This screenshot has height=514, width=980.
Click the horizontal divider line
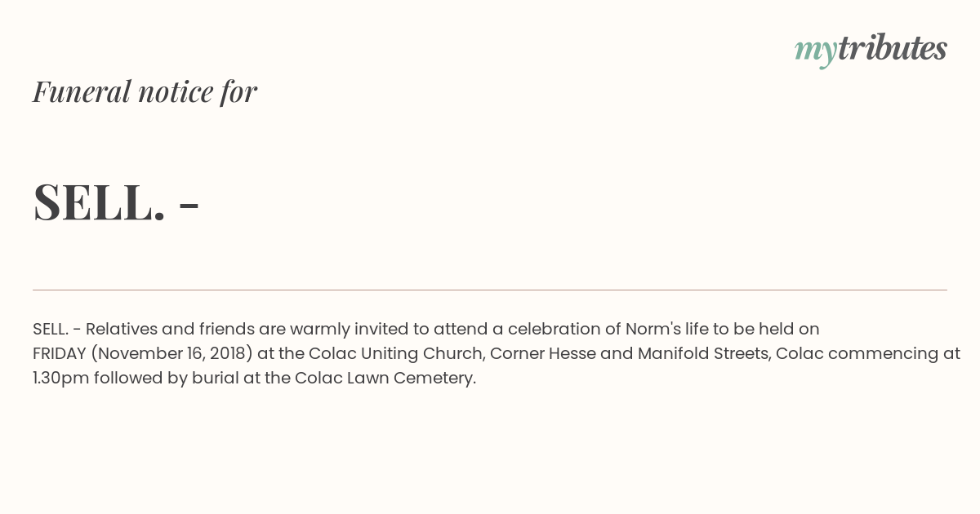pyautogui.click(x=490, y=290)
